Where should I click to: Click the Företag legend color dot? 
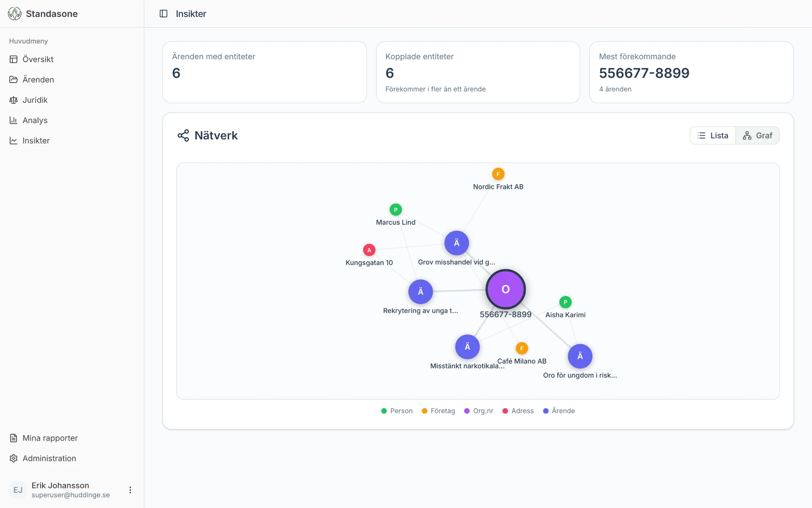[x=425, y=411]
